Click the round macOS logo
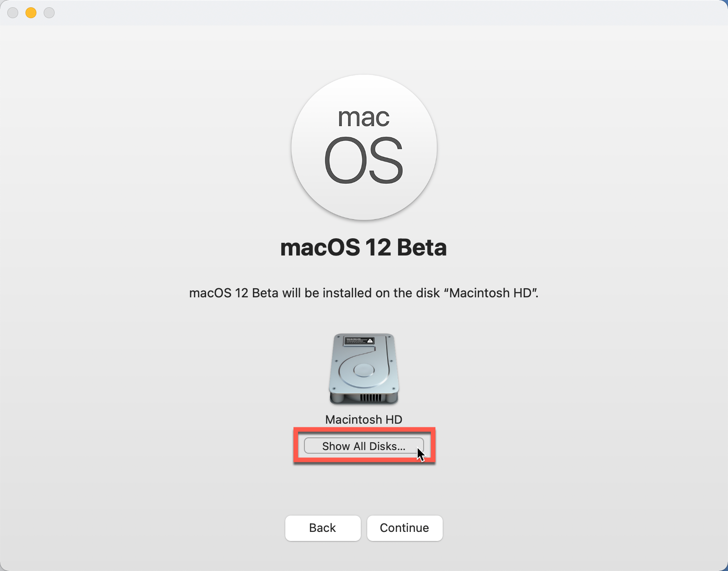Screen dimensions: 728x571 [x=364, y=147]
